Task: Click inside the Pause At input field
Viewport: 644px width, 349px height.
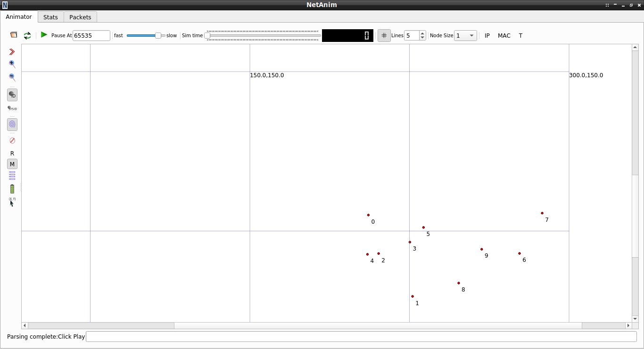Action: 91,35
